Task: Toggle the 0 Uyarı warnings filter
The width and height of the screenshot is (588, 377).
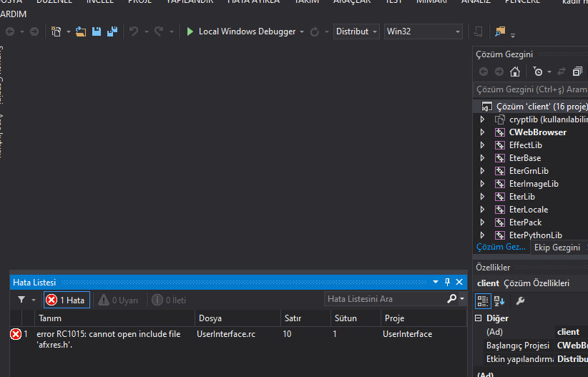Action: pyautogui.click(x=118, y=300)
